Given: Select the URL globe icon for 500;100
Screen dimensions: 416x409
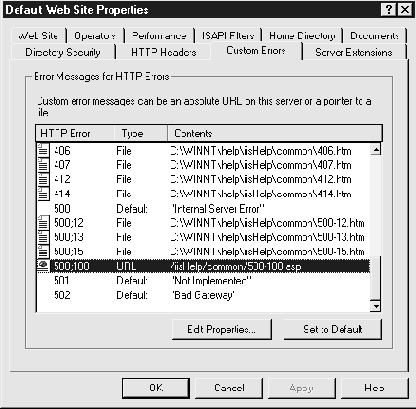Looking at the screenshot, I should click(43, 266).
